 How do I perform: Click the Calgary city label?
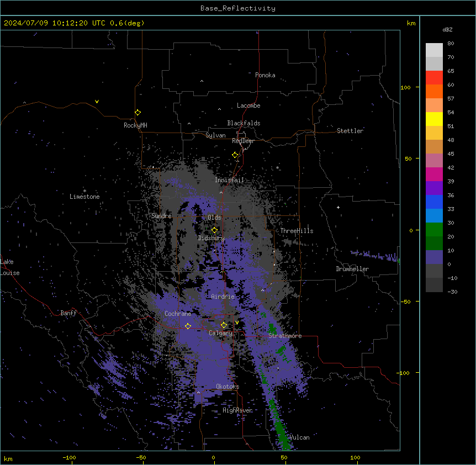tap(221, 333)
